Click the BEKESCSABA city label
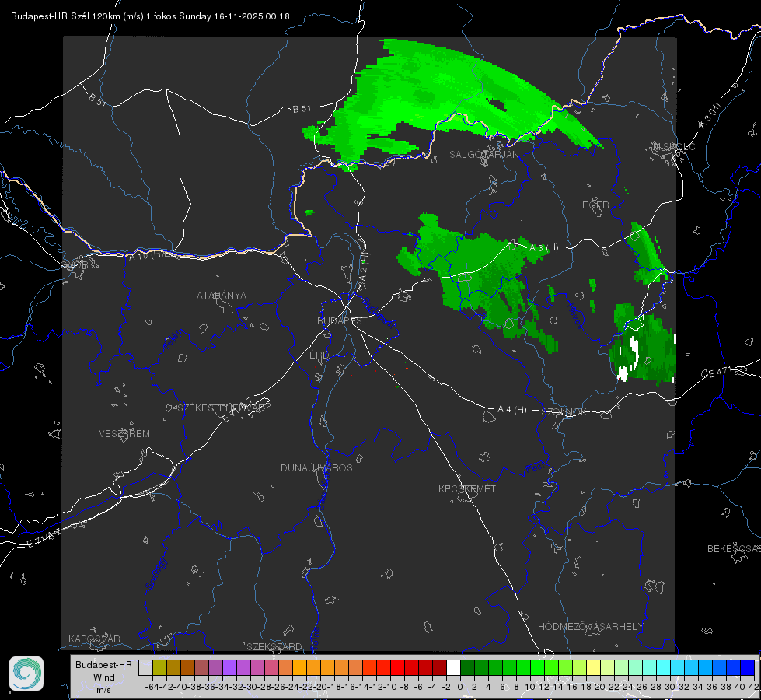Screen dimensions: 761x700 tap(734, 548)
